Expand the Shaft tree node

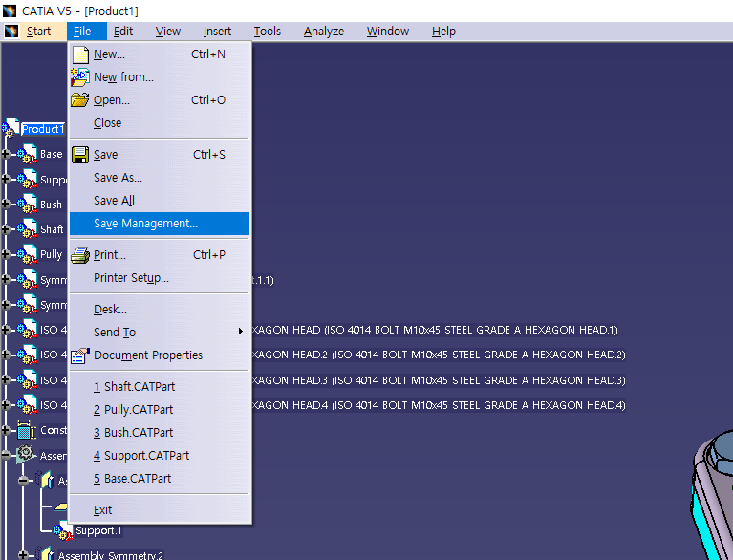coord(6,229)
